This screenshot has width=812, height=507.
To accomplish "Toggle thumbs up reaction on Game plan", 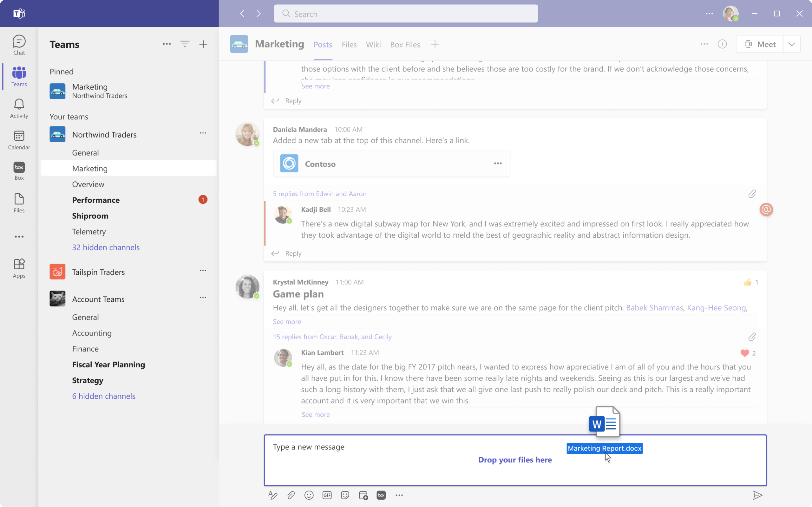I will (747, 282).
